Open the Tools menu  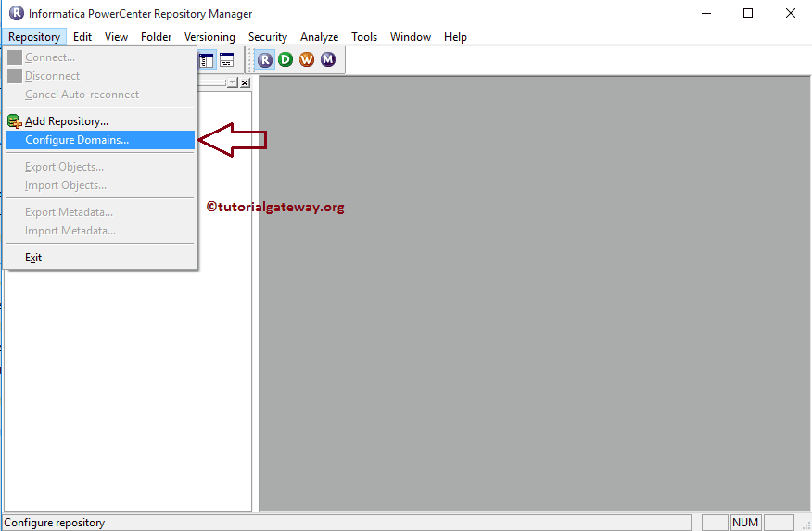tap(364, 37)
